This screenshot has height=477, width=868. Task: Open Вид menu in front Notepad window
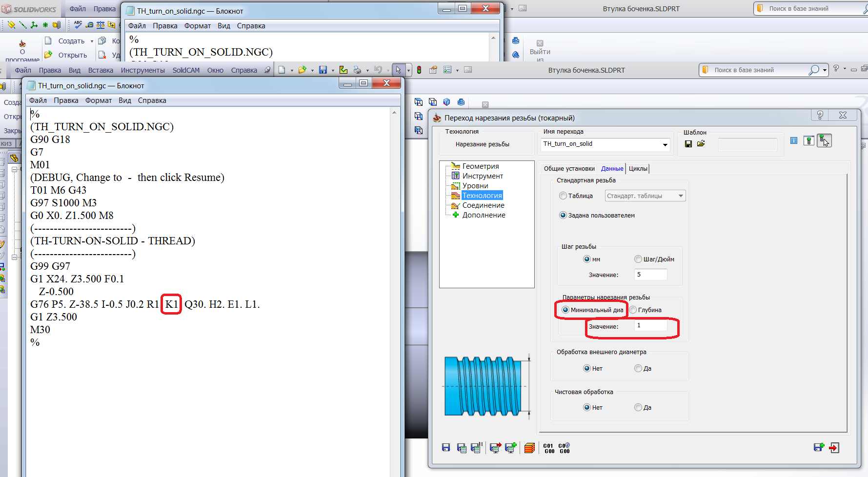[125, 100]
